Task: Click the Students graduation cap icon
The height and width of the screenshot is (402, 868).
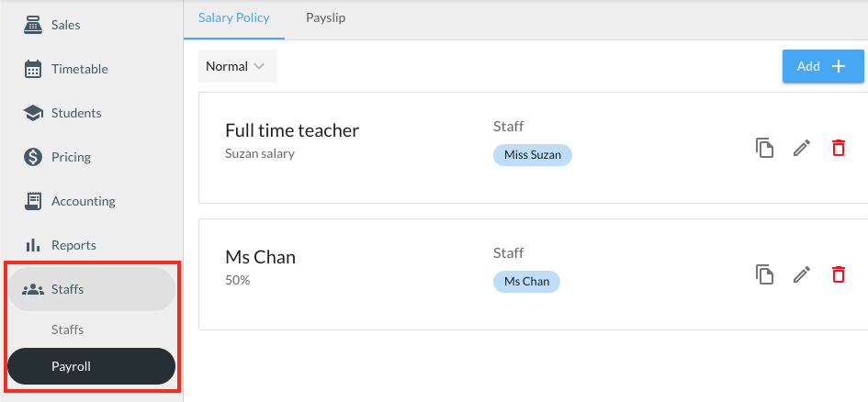Action: [33, 113]
